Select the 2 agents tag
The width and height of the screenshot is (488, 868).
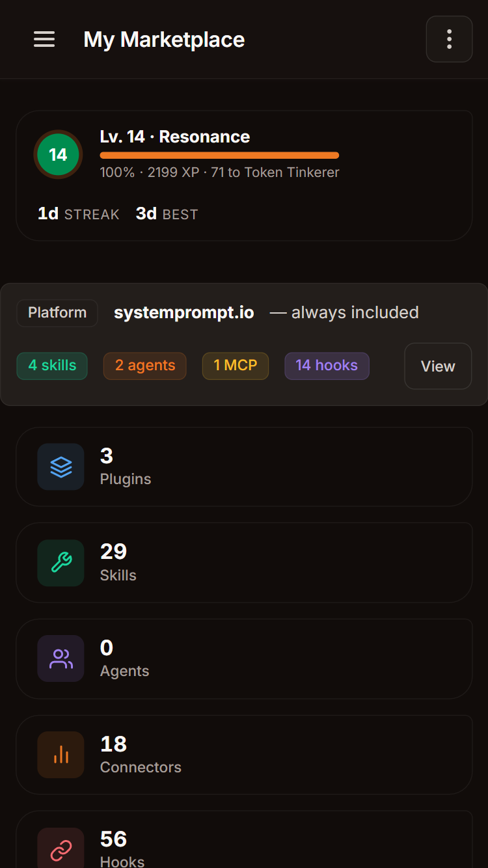pos(144,366)
